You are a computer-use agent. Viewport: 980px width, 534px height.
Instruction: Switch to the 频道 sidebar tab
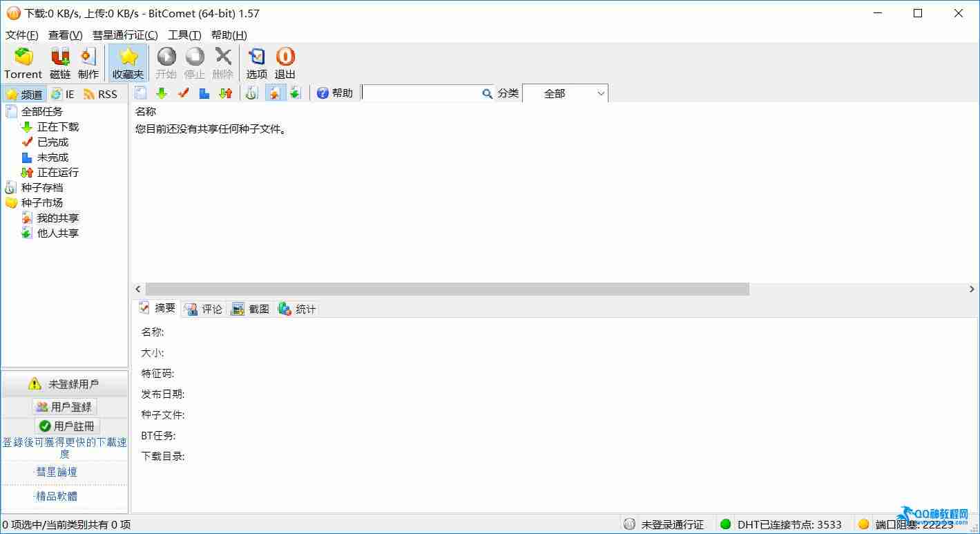tap(24, 95)
